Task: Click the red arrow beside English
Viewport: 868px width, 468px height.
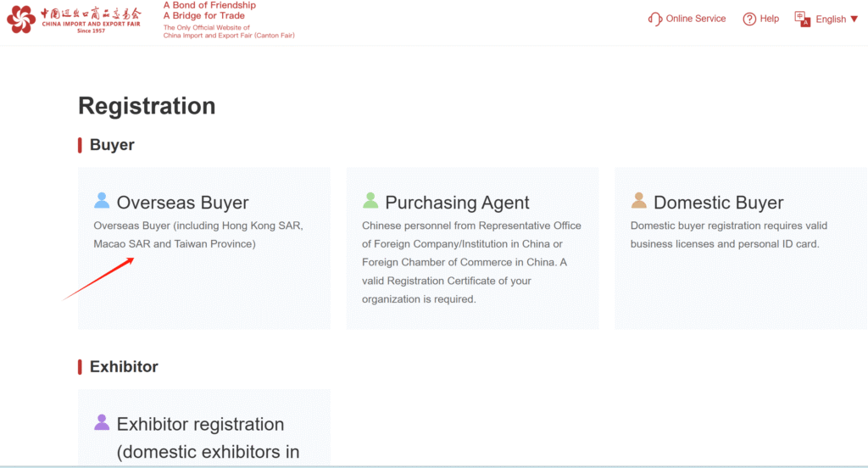Action: click(x=854, y=19)
